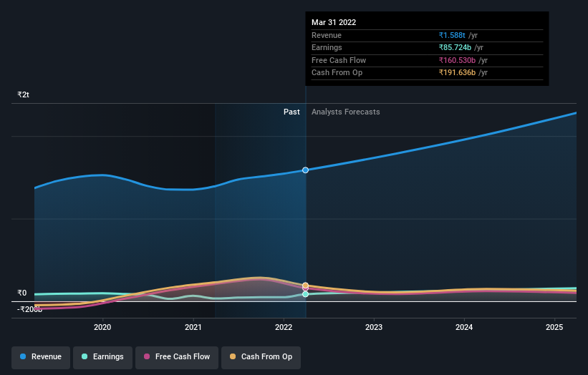Click the Mar 31 2022 tooltip date
Screen dimensions: 588x375
(334, 22)
